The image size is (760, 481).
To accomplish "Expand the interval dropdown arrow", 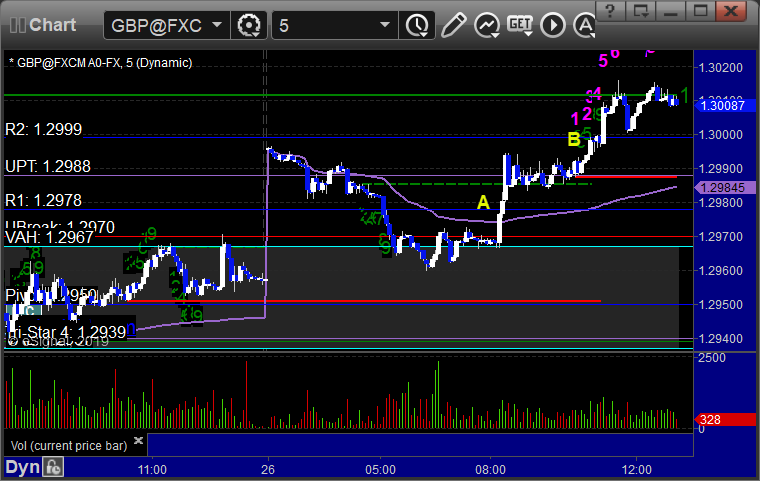I will pos(385,25).
